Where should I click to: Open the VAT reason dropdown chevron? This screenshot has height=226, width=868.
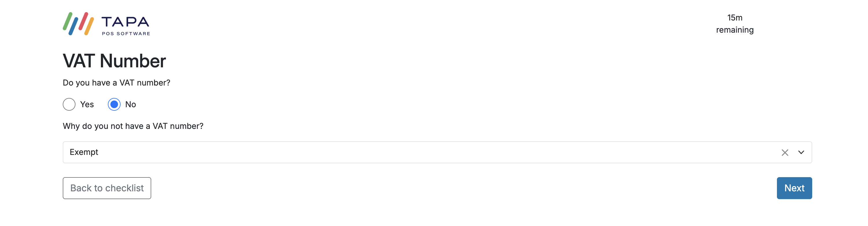coord(801,153)
